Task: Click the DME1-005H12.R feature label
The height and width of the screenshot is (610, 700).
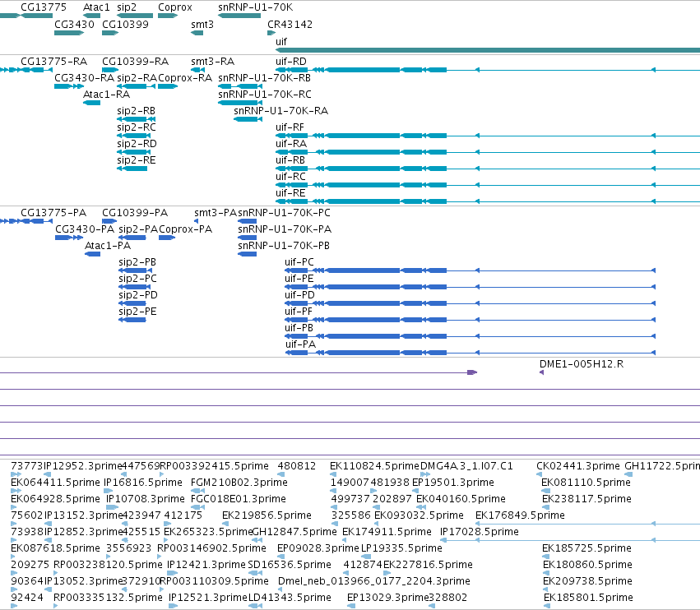Action: [x=582, y=364]
